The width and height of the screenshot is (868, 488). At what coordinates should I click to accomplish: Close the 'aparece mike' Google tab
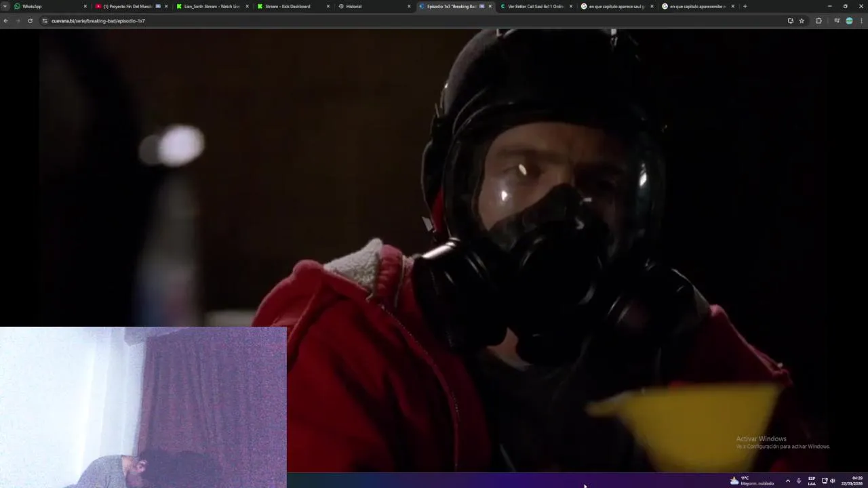(x=733, y=6)
